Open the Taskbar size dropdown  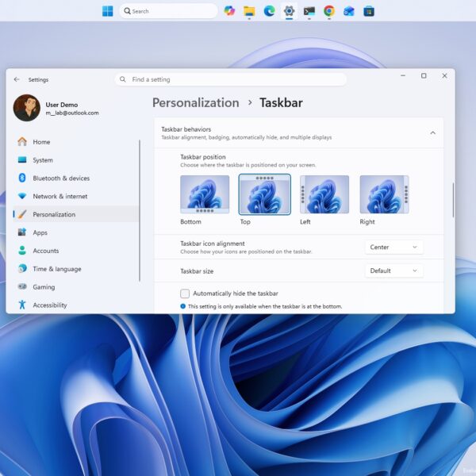pos(393,271)
